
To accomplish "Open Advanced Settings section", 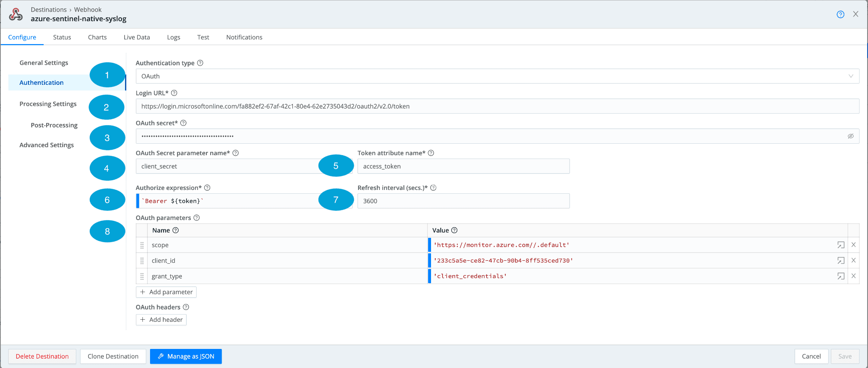I will (47, 145).
